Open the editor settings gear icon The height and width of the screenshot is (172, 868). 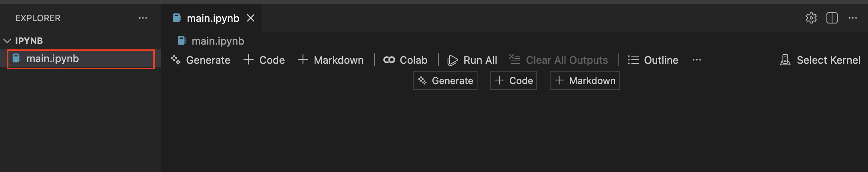[811, 18]
